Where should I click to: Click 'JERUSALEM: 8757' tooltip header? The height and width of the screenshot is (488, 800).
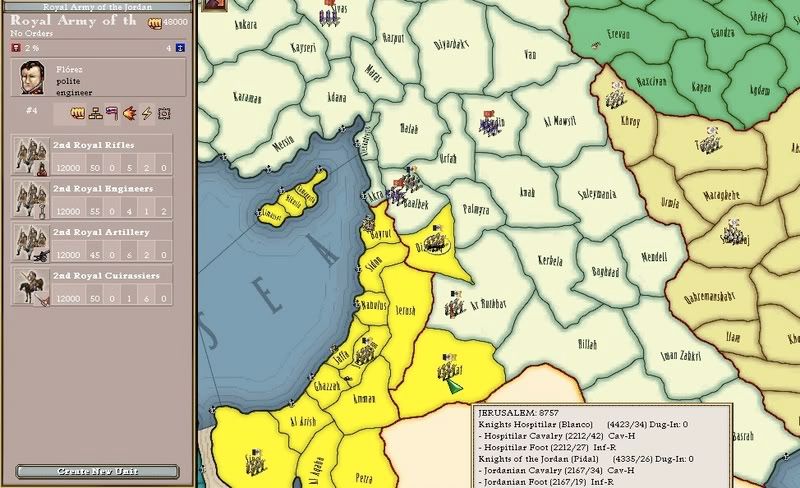point(518,412)
